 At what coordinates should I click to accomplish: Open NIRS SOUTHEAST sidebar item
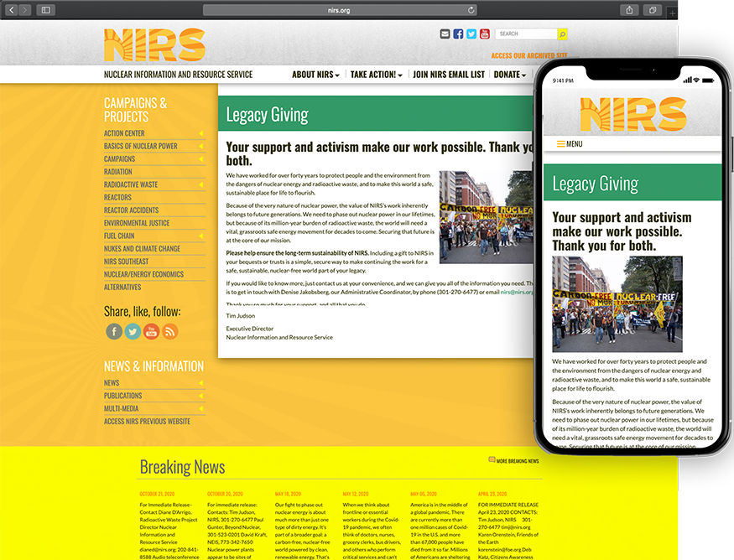tap(126, 262)
